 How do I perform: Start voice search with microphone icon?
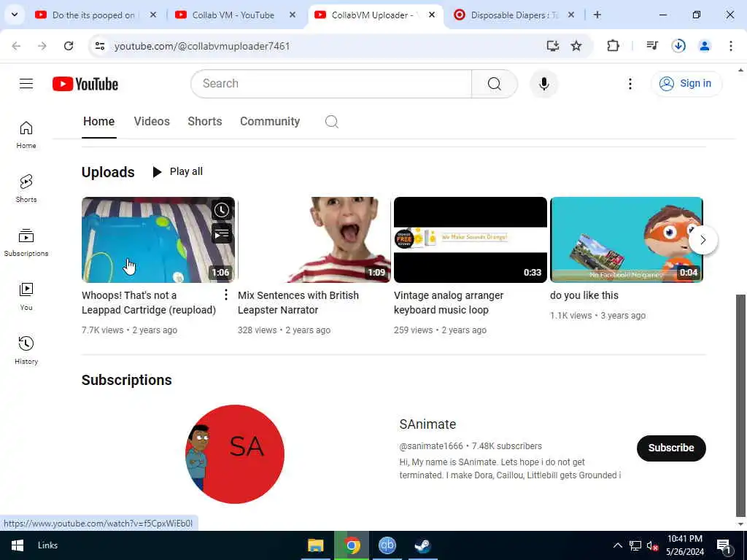[543, 84]
